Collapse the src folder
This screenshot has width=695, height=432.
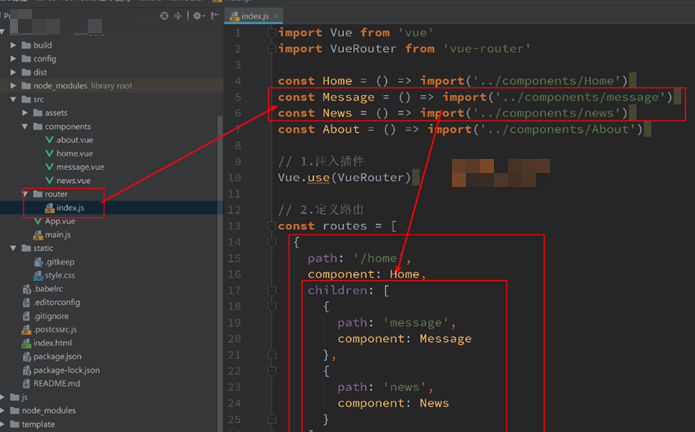point(13,99)
